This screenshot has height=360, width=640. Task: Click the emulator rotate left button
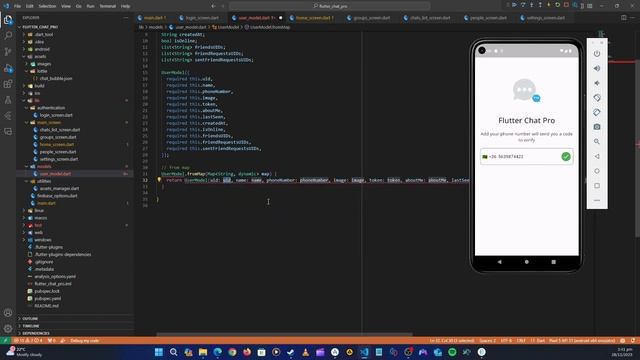597,98
